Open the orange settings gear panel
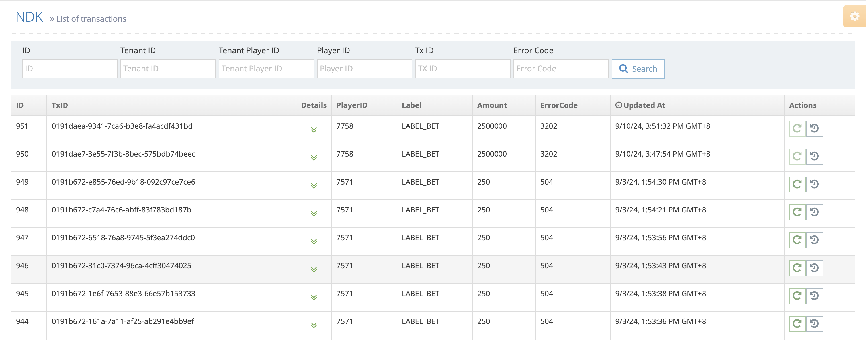 (x=855, y=16)
